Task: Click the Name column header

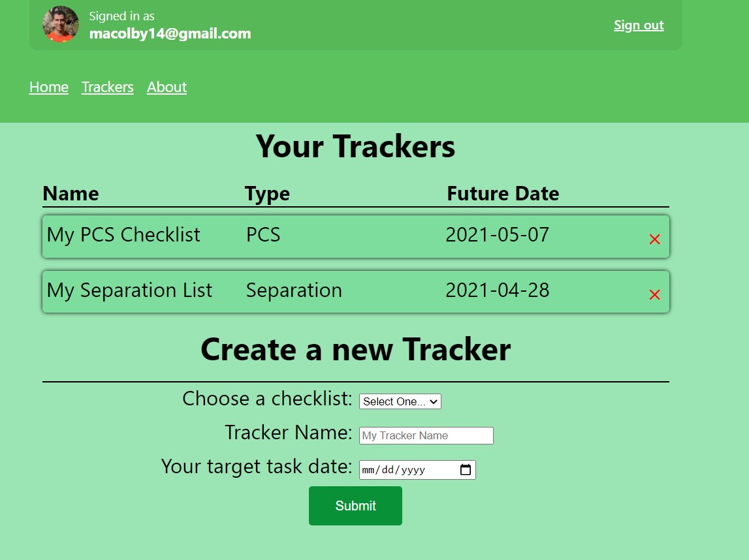Action: coord(71,193)
